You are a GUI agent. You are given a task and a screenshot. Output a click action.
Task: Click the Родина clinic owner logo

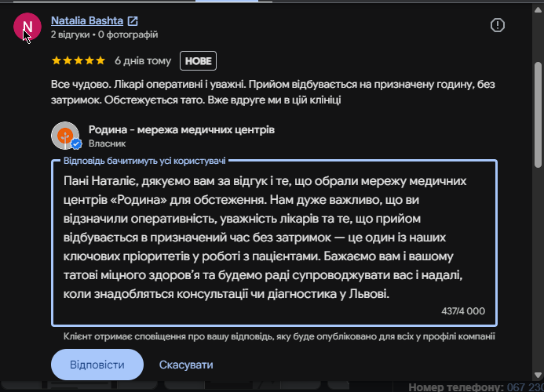(65, 136)
